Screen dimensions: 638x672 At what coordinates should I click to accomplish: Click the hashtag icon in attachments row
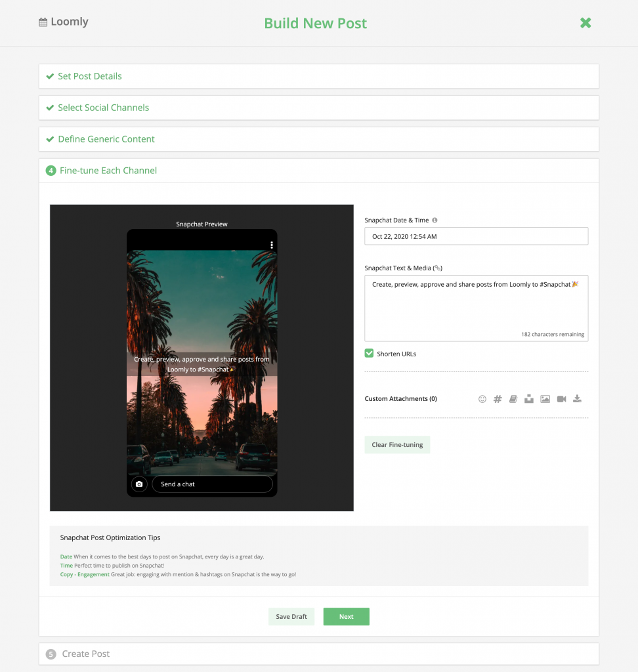coord(498,399)
